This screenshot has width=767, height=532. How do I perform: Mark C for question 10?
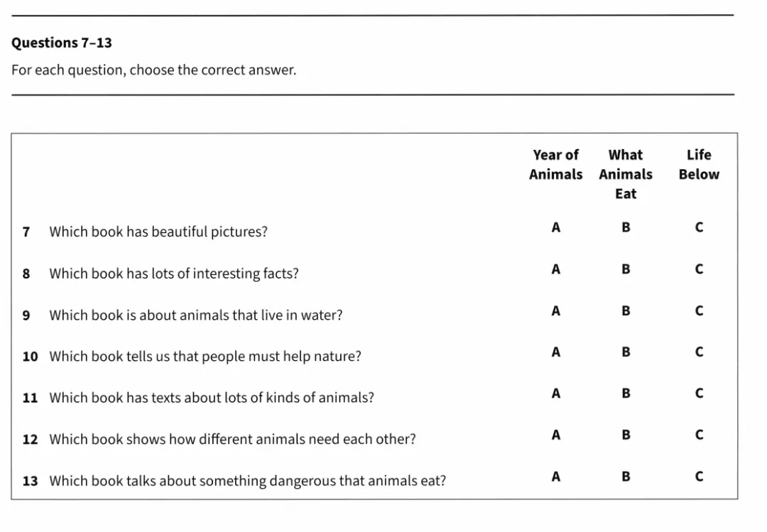pyautogui.click(x=699, y=352)
